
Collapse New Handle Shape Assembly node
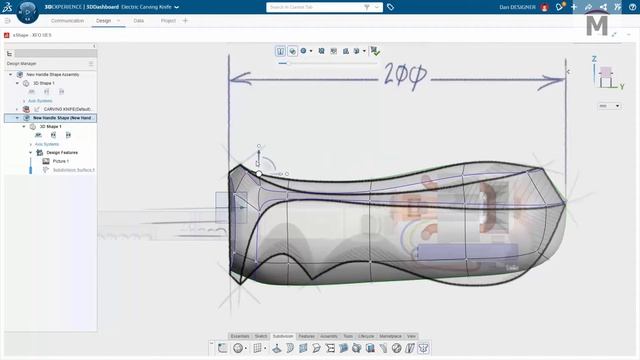pyautogui.click(x=11, y=75)
